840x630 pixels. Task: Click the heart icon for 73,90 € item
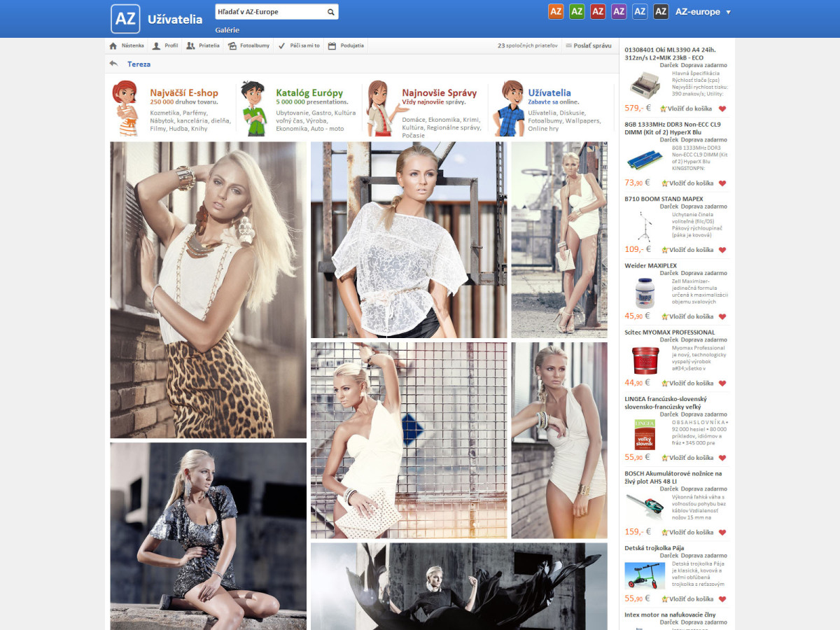722,183
